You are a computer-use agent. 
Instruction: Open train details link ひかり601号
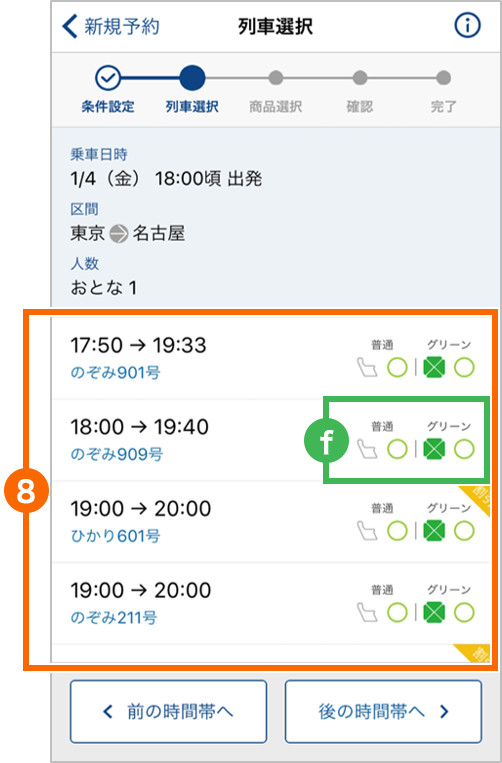pos(115,536)
